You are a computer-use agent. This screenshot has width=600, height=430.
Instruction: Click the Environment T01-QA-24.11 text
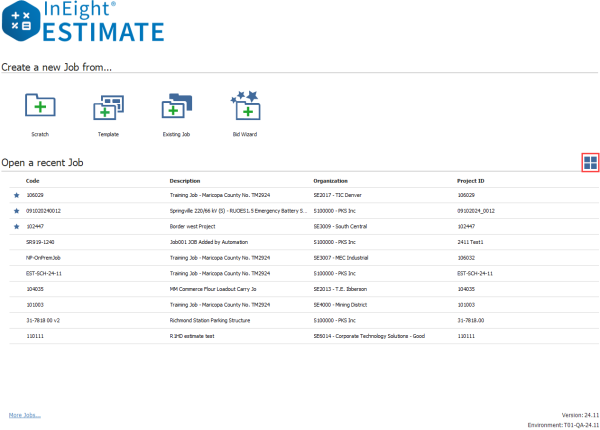pos(563,425)
